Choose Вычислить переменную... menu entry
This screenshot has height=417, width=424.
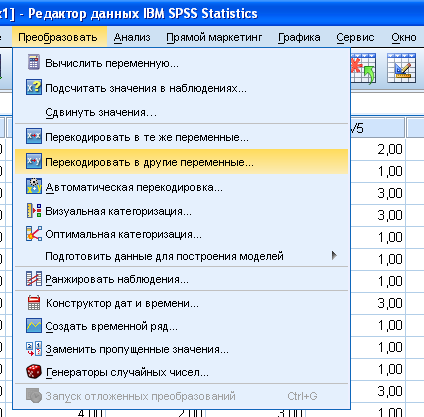pos(181,63)
